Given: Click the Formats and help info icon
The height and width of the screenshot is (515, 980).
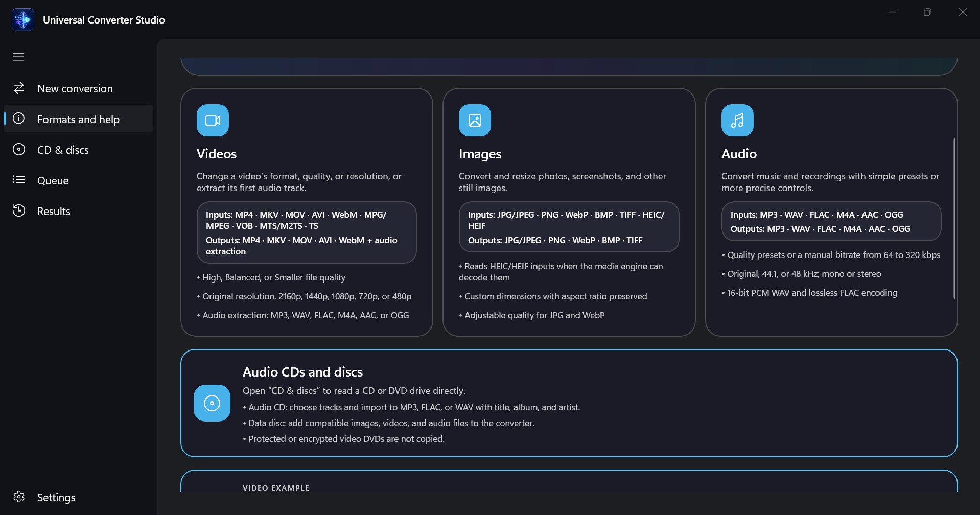Looking at the screenshot, I should 19,119.
